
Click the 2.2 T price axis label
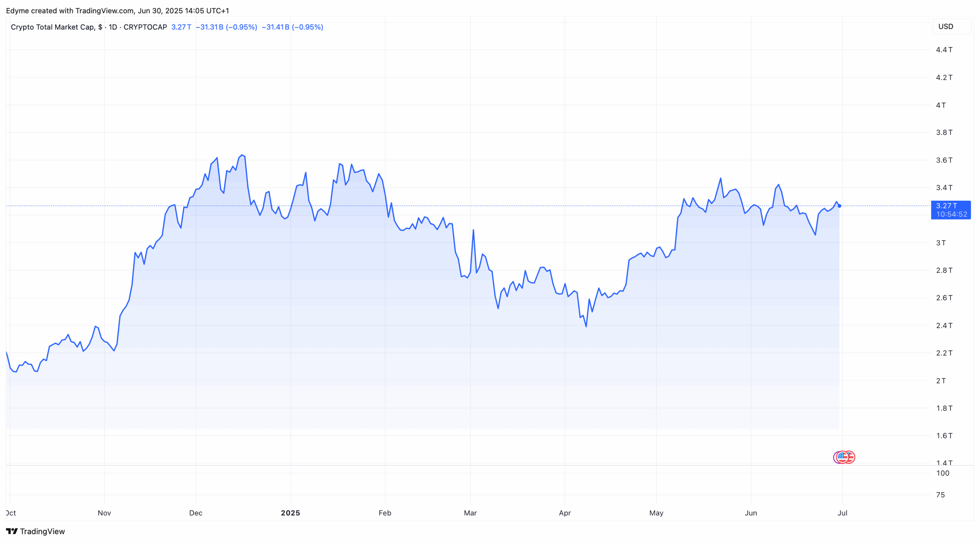tap(944, 353)
